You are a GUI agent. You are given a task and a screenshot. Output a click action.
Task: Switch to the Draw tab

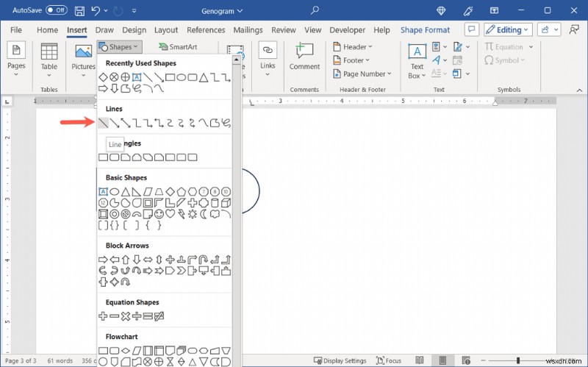point(104,30)
